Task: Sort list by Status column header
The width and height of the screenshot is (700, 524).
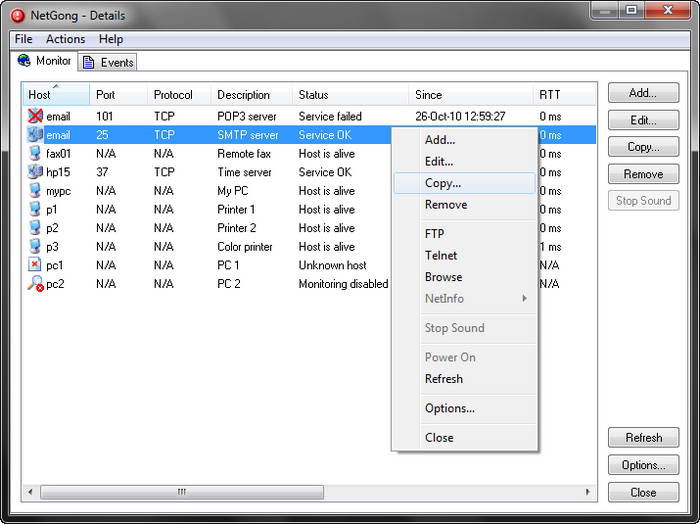Action: [313, 95]
